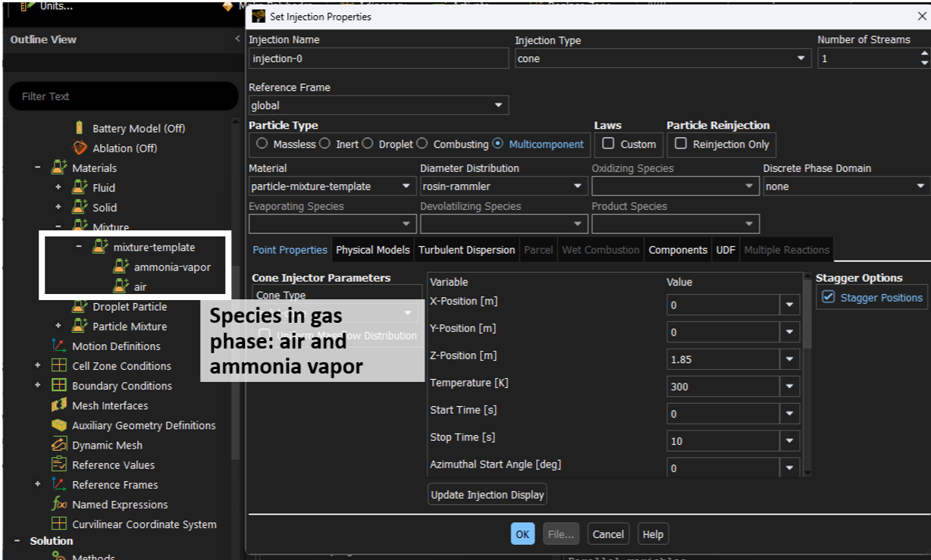
Task: Expand the Reference Frames node
Action: [x=38, y=484]
